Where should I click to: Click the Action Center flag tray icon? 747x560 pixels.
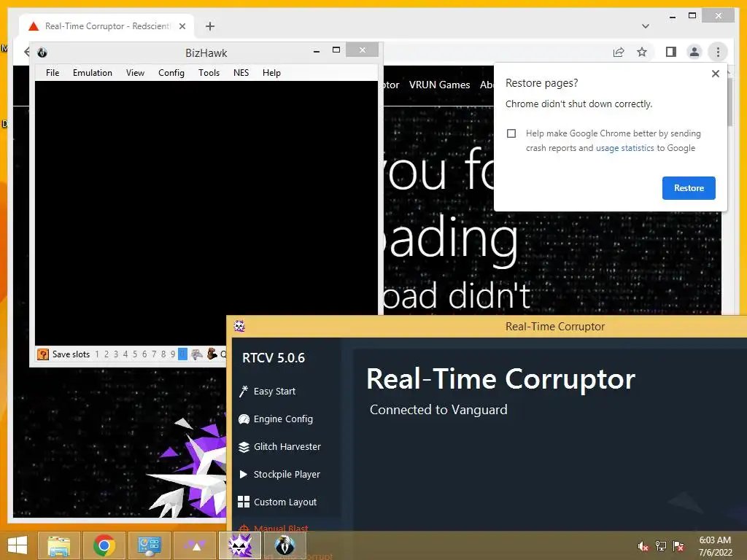(678, 546)
